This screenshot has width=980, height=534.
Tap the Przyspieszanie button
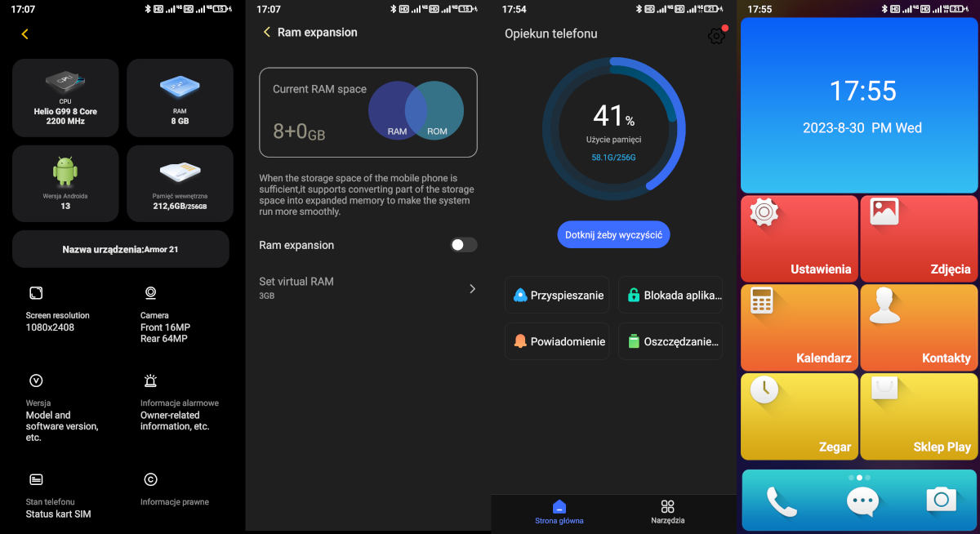[557, 295]
